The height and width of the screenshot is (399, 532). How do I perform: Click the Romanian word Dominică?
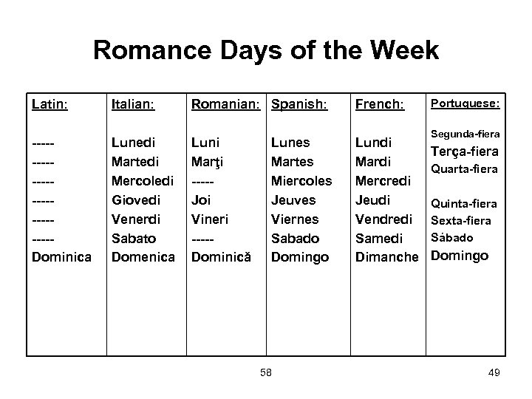coord(222,257)
